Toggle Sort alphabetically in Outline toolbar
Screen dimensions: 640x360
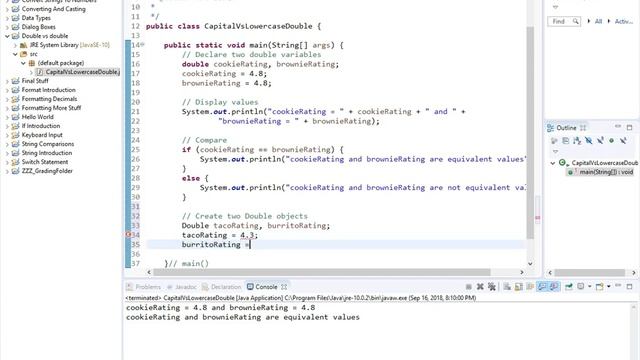coord(577,141)
